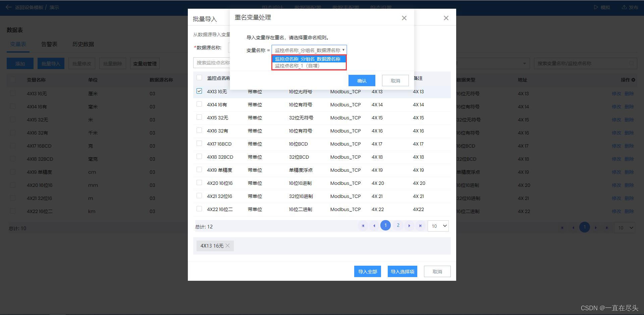Open the 变量名称 rename rule dropdown

(x=309, y=50)
